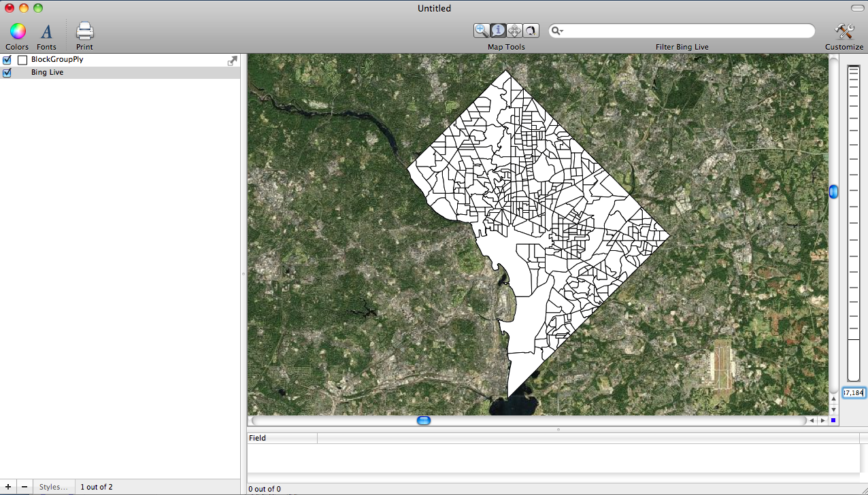Click the map scale input field

click(x=853, y=392)
